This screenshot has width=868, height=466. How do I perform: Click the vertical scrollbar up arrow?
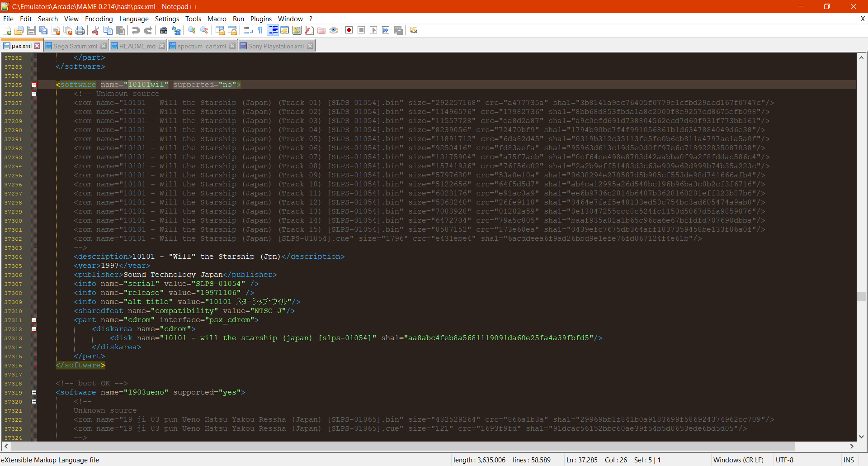coord(861,57)
